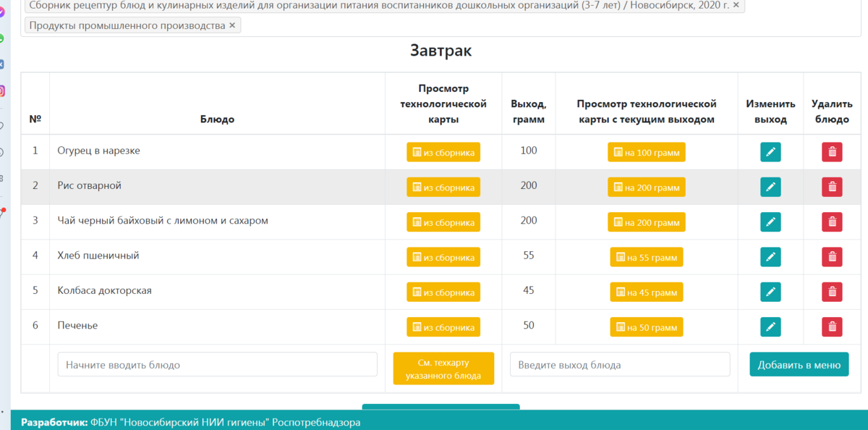This screenshot has height=430, width=868.
Task: Edit output for Рис отварной
Action: pos(770,187)
